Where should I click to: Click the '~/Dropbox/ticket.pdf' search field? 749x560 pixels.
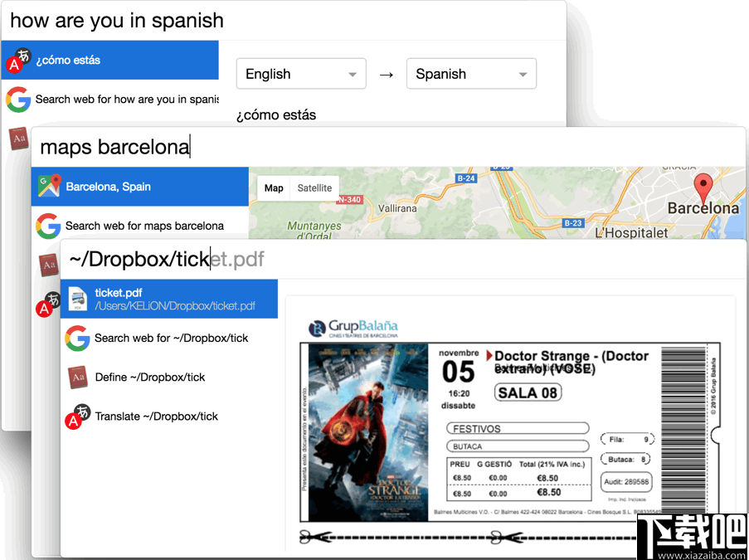coord(403,259)
